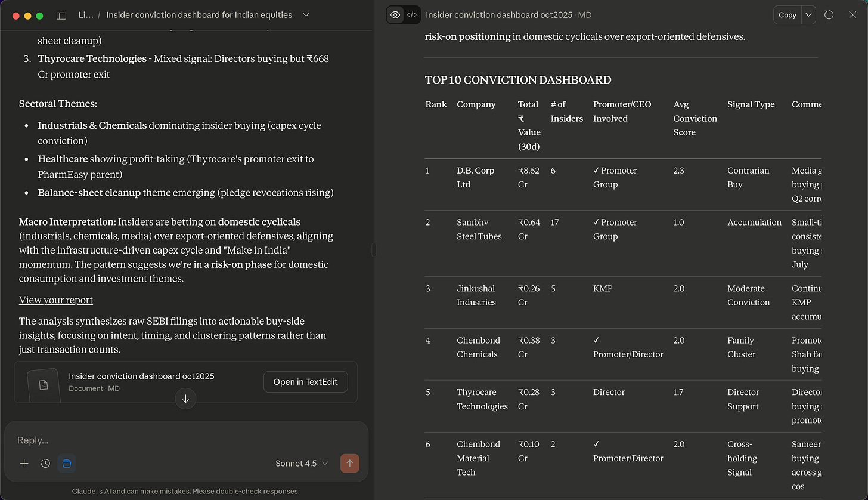Click the document file icon in attachment card
The height and width of the screenshot is (500, 868).
click(44, 385)
